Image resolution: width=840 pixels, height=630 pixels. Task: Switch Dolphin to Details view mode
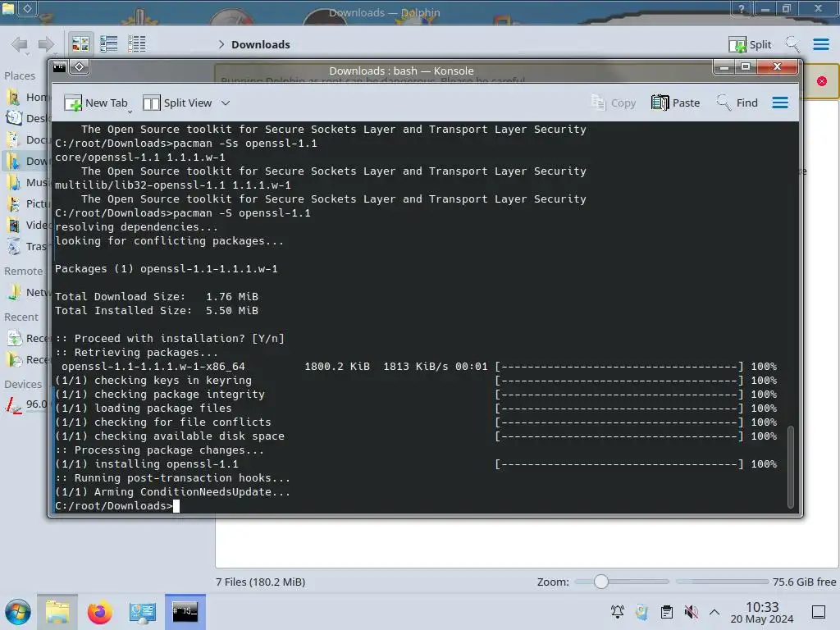[137, 44]
